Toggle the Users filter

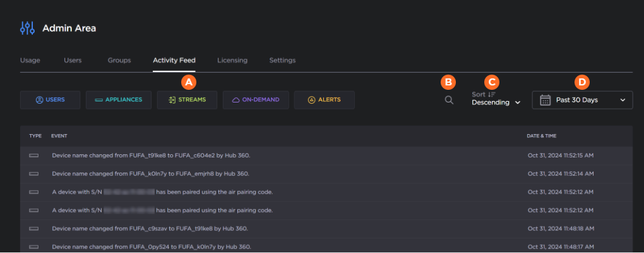point(51,100)
